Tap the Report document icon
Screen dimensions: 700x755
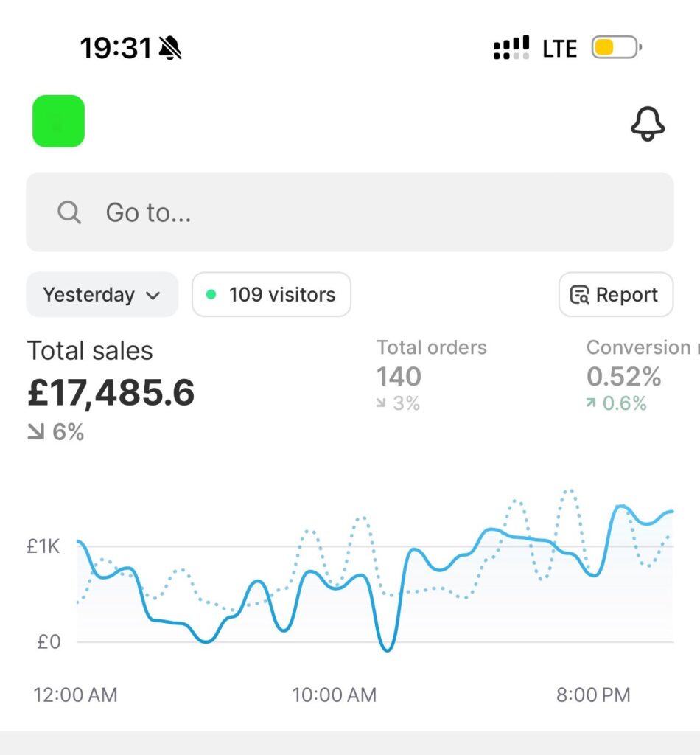coord(580,295)
